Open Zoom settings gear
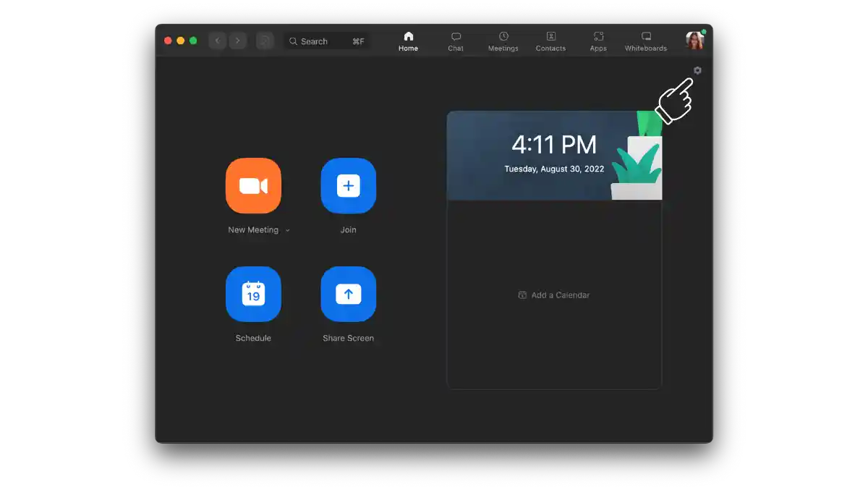The width and height of the screenshot is (868, 490). pos(697,70)
